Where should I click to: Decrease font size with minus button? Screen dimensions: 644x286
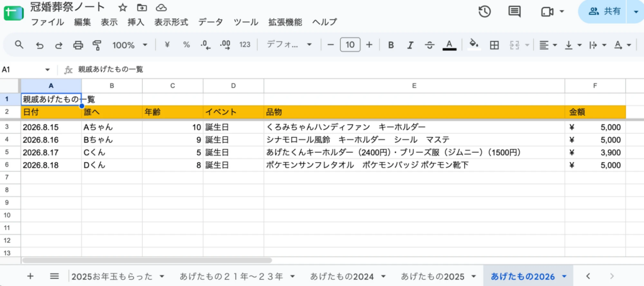tap(331, 45)
